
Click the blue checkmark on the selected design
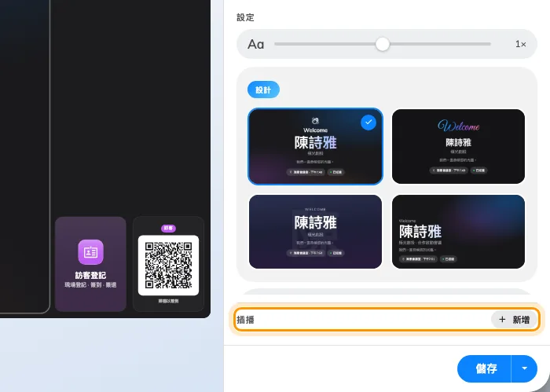368,123
